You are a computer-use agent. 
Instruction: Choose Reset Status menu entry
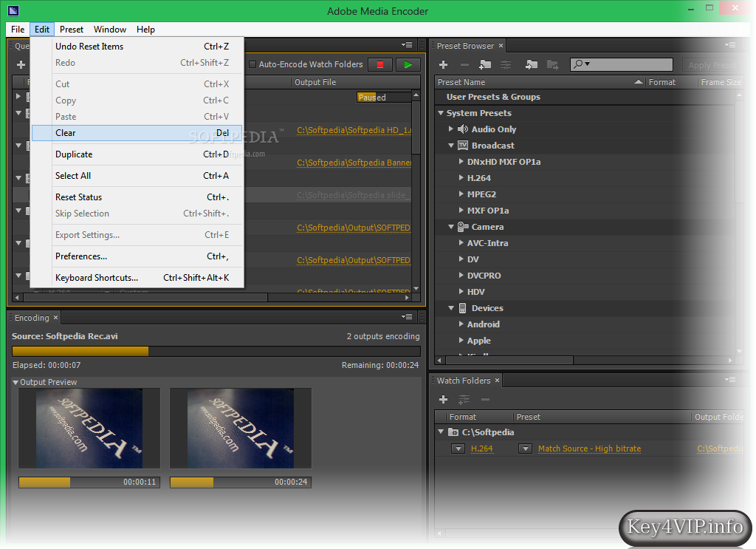pos(137,197)
